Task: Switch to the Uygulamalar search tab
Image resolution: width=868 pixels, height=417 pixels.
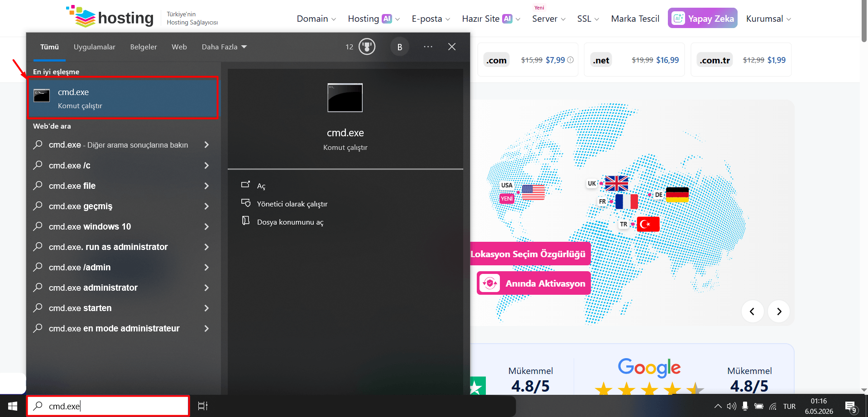Action: pos(95,47)
